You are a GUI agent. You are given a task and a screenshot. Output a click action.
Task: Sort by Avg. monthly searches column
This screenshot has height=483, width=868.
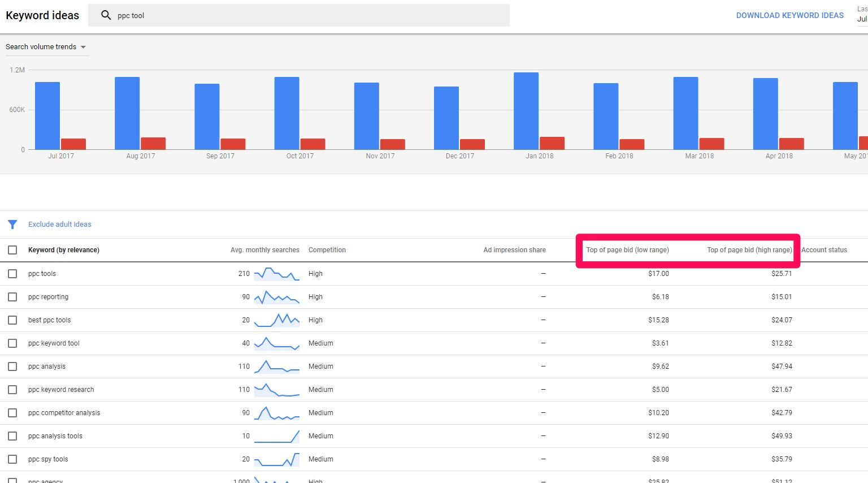(264, 249)
